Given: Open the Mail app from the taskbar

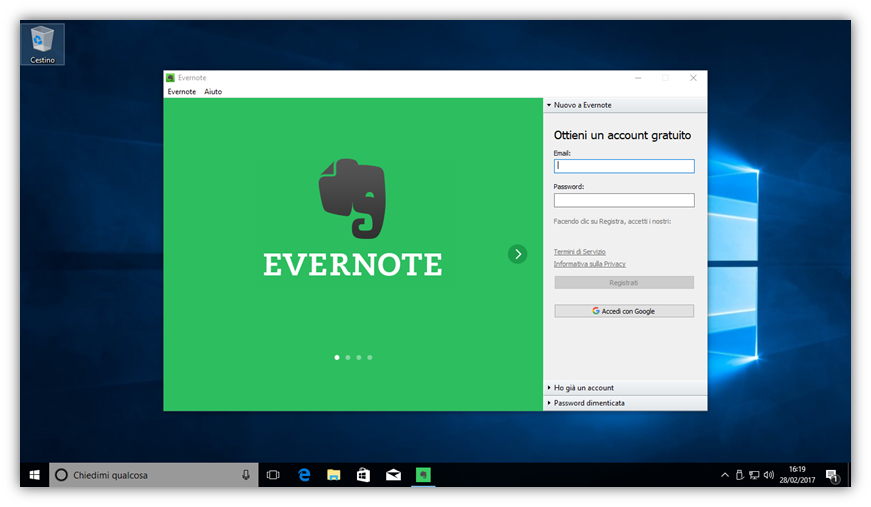Looking at the screenshot, I should point(393,475).
